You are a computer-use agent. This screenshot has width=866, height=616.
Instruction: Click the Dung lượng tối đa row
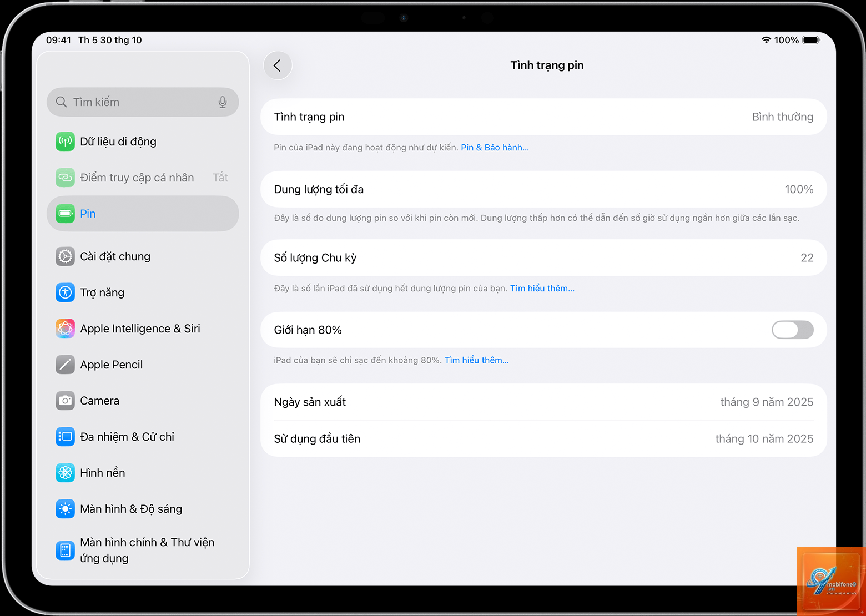[543, 189]
